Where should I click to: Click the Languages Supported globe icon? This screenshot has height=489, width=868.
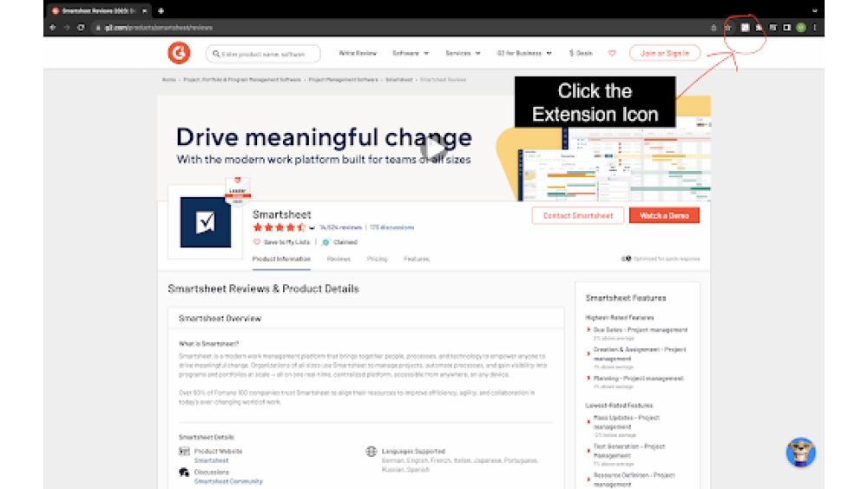pos(372,452)
